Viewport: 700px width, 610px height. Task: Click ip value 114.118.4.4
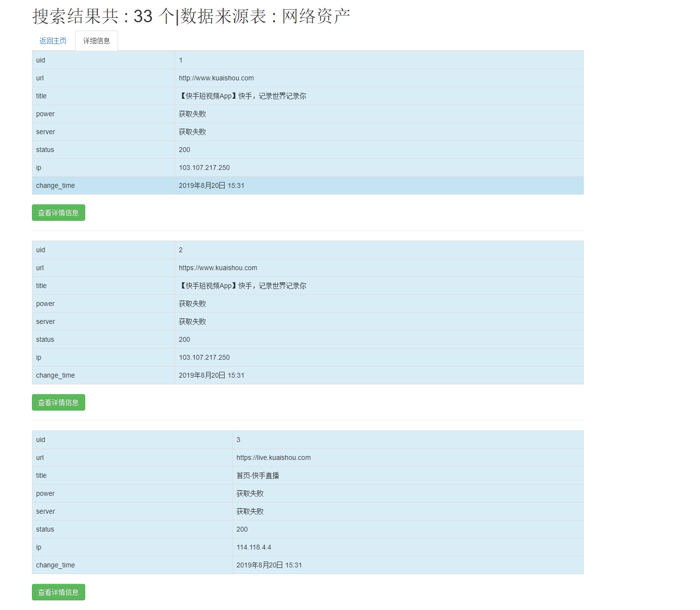point(254,547)
